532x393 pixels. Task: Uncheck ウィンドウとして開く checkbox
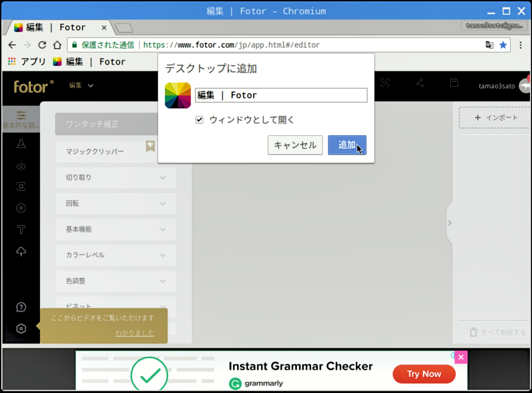click(x=199, y=120)
